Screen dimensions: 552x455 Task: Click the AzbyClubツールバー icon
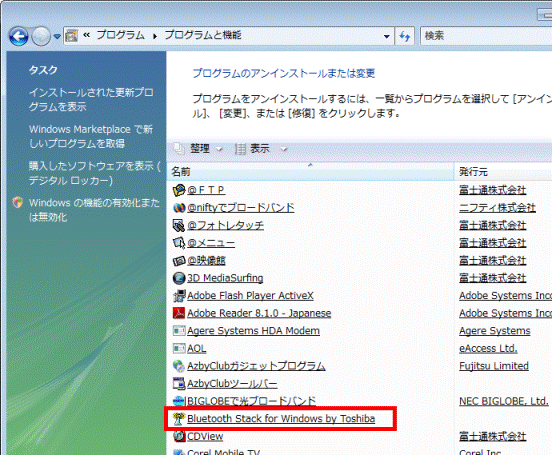(x=179, y=384)
